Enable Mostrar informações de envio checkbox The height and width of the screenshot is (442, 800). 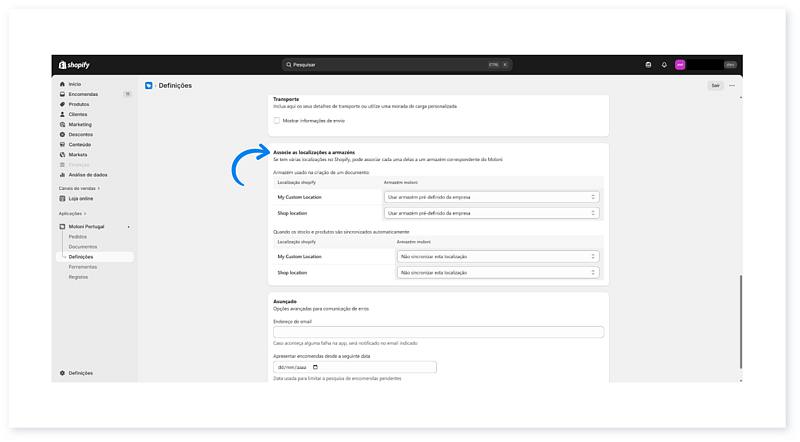click(277, 120)
